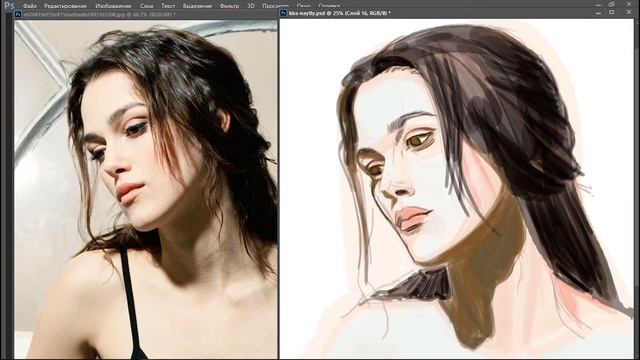Click the Ps icon of the jpg document window
640x360 pixels.
point(18,14)
